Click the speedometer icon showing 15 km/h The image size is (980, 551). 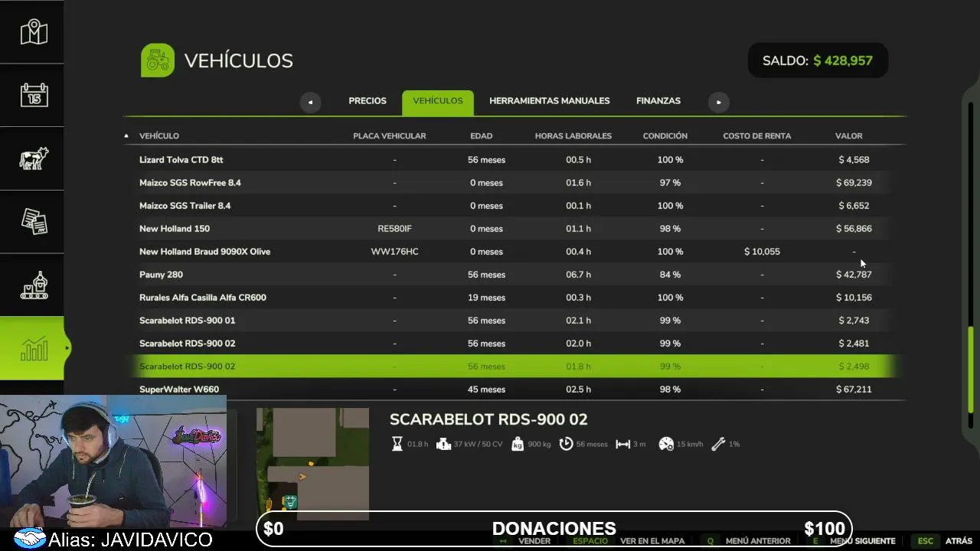[665, 444]
